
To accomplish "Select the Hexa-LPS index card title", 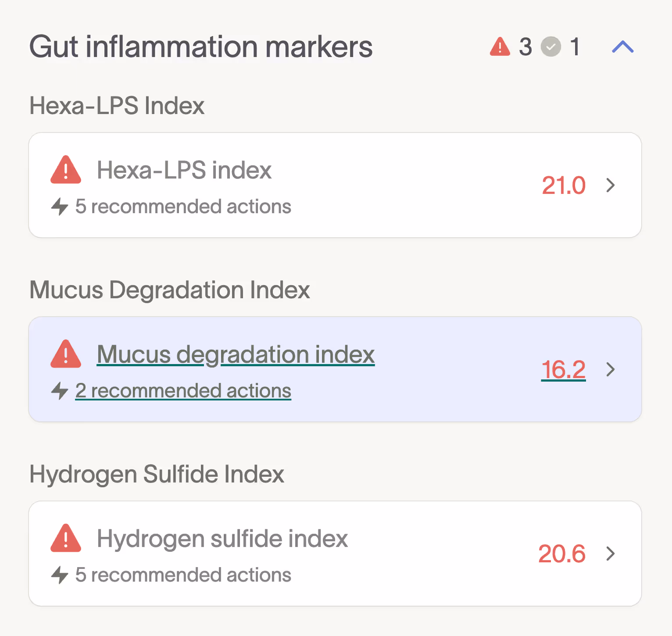I will 184,170.
